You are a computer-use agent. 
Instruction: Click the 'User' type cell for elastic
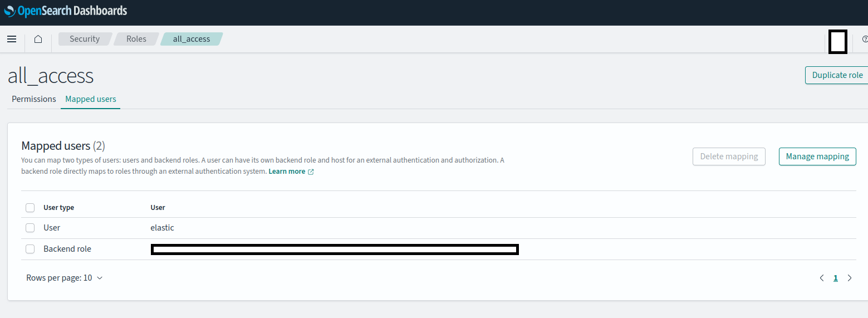[x=52, y=228]
